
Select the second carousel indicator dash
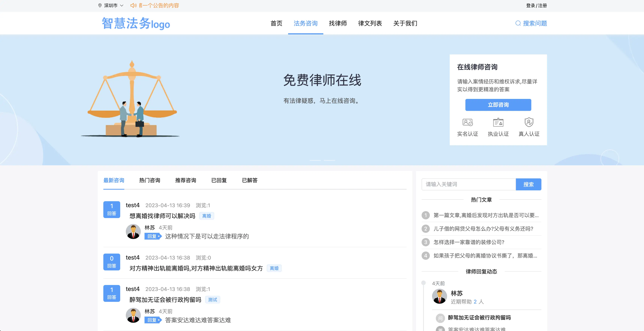tap(329, 160)
